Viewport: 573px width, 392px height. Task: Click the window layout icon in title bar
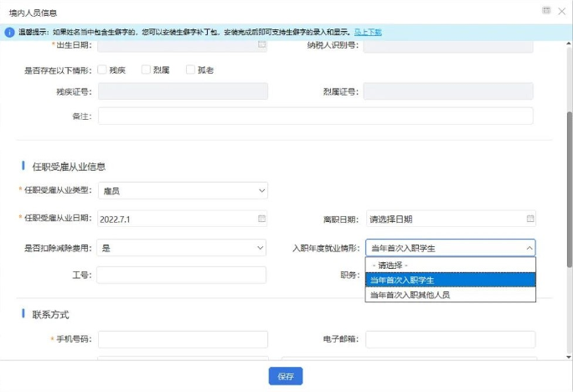click(546, 10)
